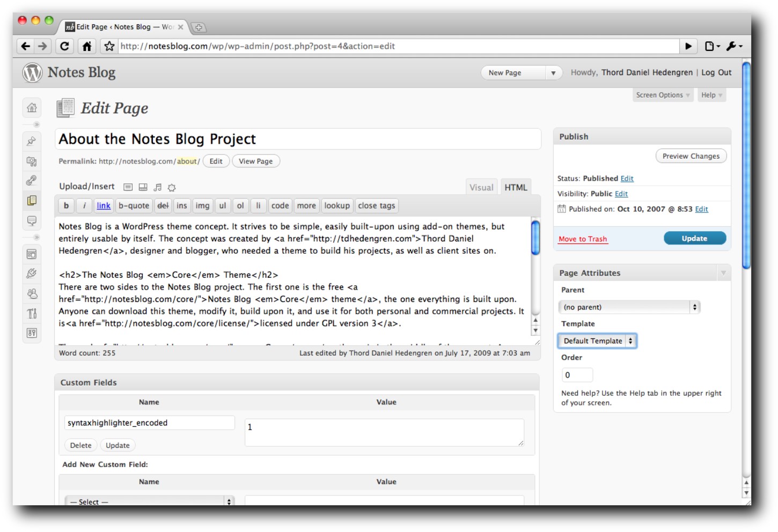This screenshot has height=532, width=778.
Task: Expand the Screen Options panel
Action: (663, 95)
